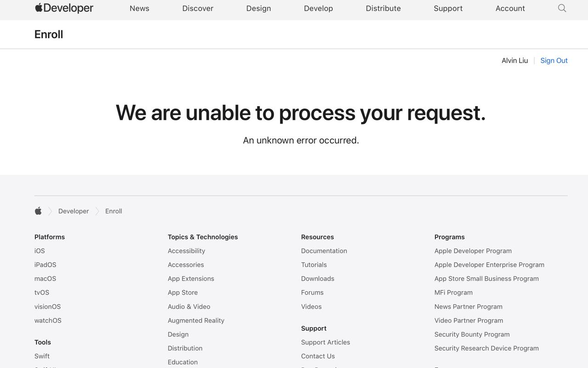Open the tvOS platform link

pos(42,292)
